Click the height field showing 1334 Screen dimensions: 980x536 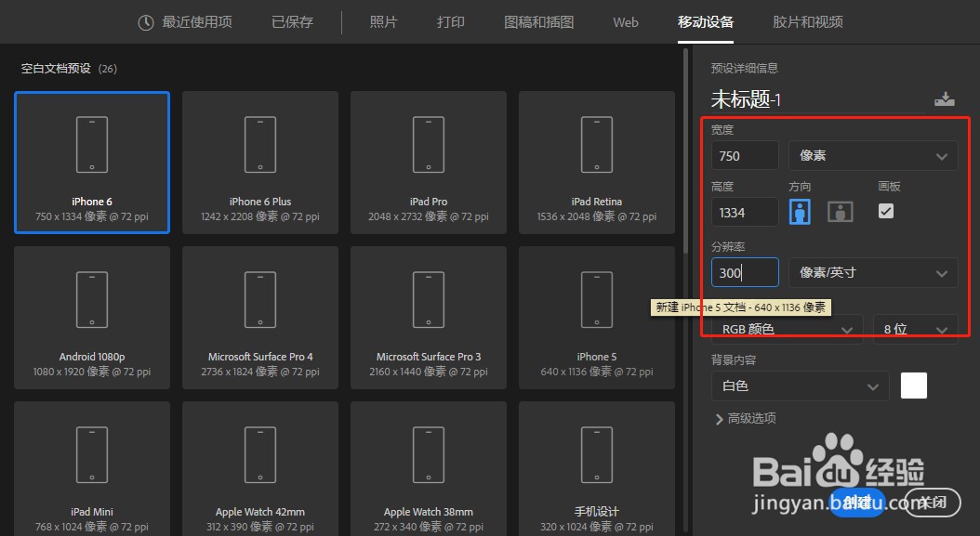tap(745, 213)
